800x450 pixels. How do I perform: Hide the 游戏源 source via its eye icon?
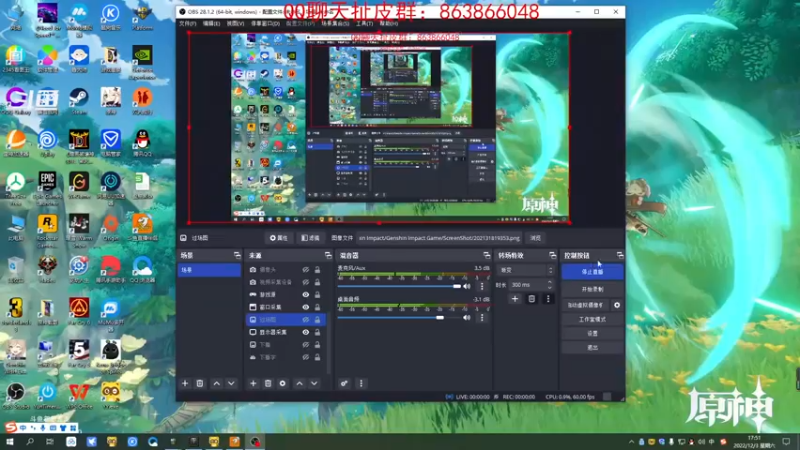point(305,294)
